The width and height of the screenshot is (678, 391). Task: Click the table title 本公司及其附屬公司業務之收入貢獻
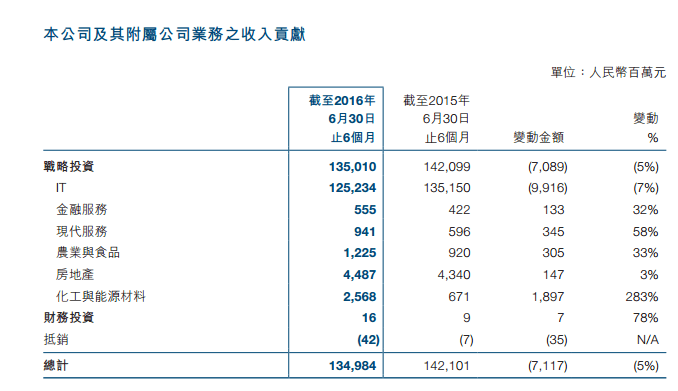point(174,34)
